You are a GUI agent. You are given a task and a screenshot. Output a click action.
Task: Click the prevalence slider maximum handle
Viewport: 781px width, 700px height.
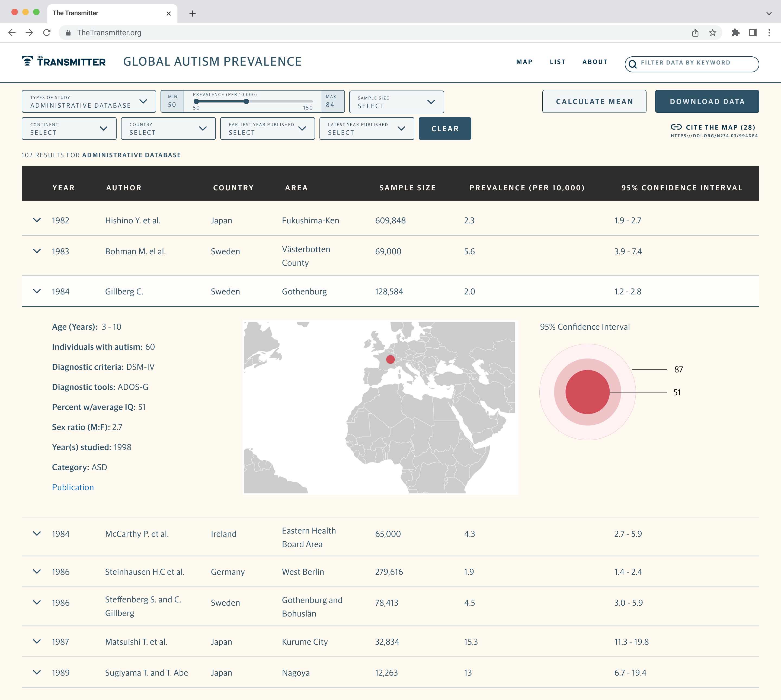point(246,102)
